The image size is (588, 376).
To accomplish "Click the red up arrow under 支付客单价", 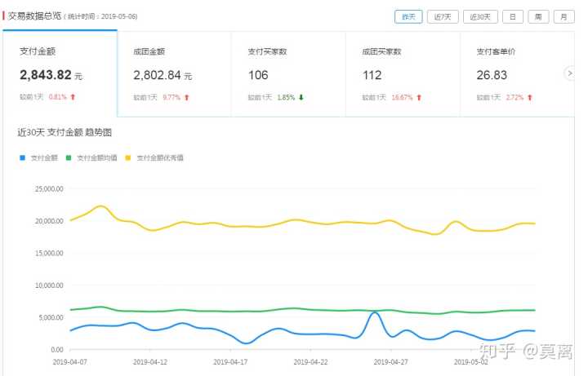I will tap(530, 98).
